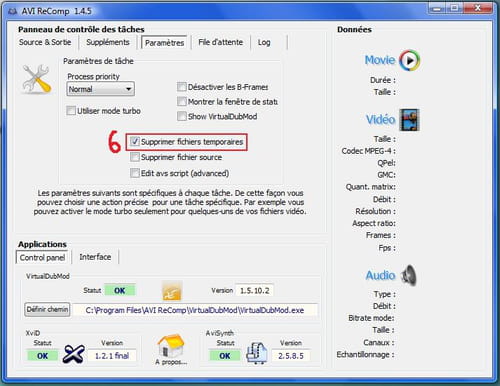Image resolution: width=500 pixels, height=386 pixels.
Task: Open the A propos house icon
Action: pos(171,346)
